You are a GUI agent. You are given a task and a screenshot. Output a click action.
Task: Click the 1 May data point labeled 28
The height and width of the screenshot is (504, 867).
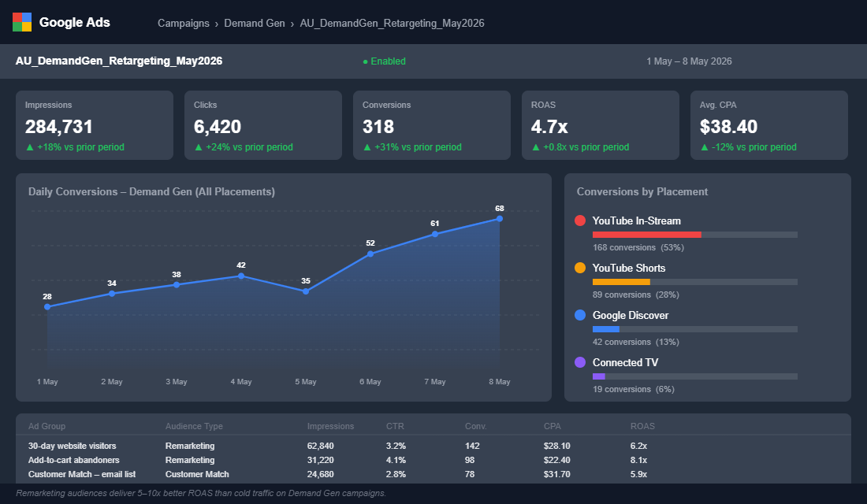[47, 306]
